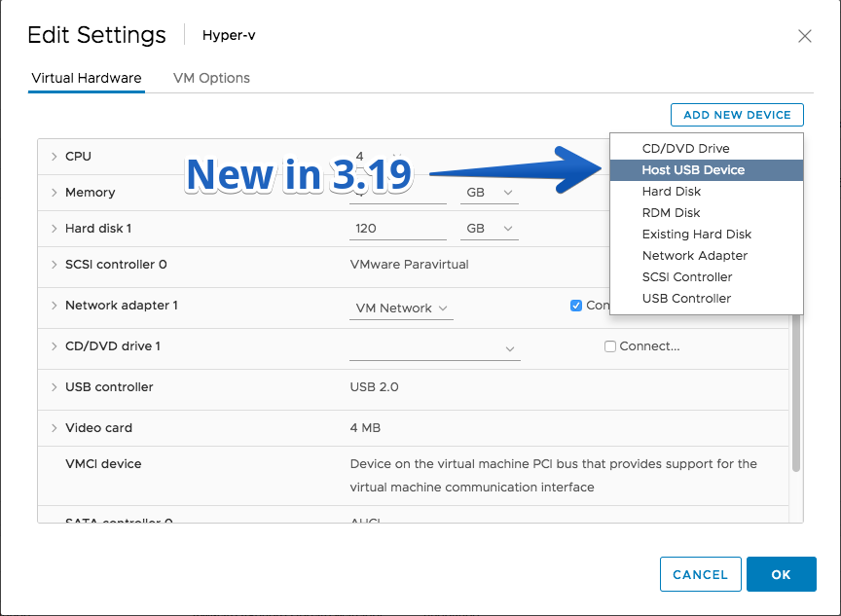Image resolution: width=841 pixels, height=616 pixels.
Task: Enable CD/DVD drive Connect checkbox
Action: pyautogui.click(x=610, y=346)
